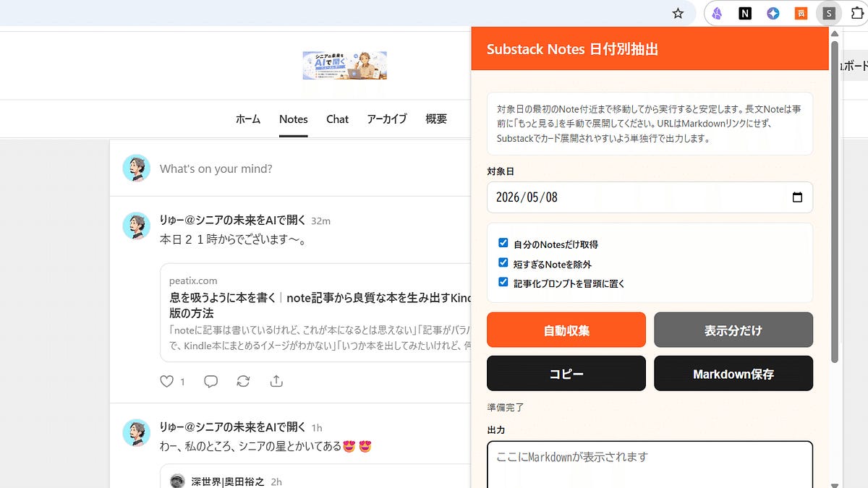Like the 32m post with heart icon
Screen dimensions: 868x488
point(166,381)
